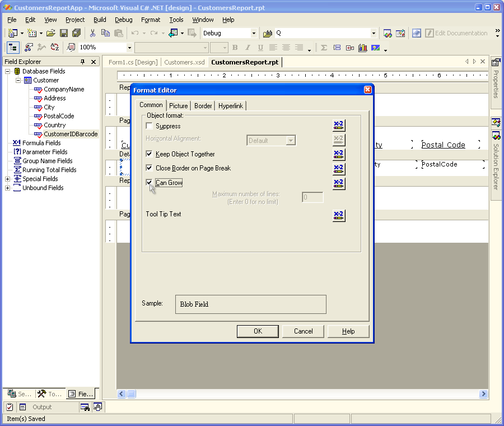
Task: Open the Format menu
Action: [x=150, y=20]
